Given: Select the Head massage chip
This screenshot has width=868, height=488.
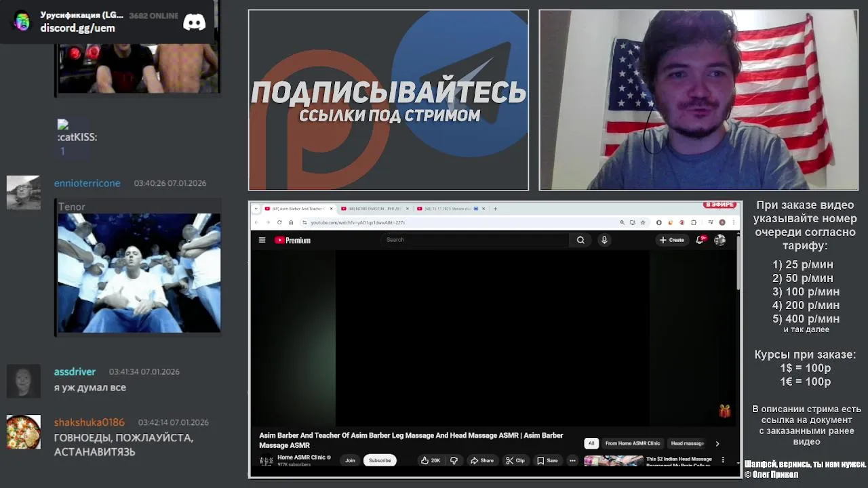Looking at the screenshot, I should [x=687, y=443].
